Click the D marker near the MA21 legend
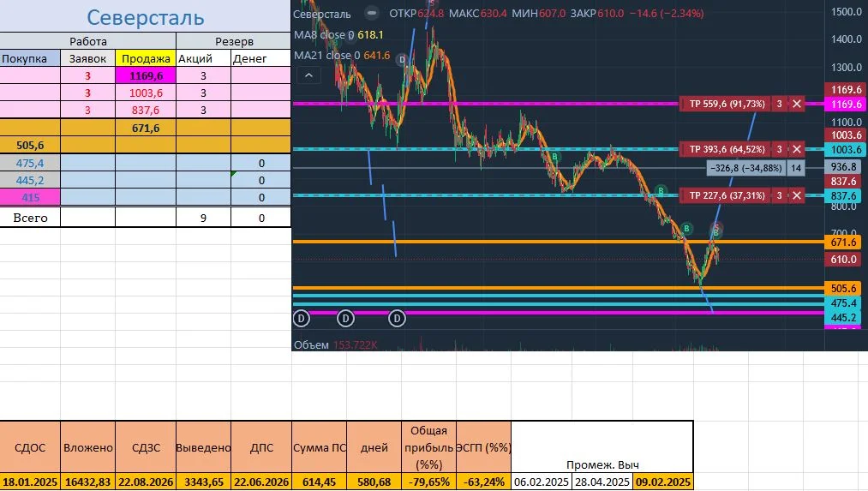Viewport: 868px width, 491px height. point(403,60)
